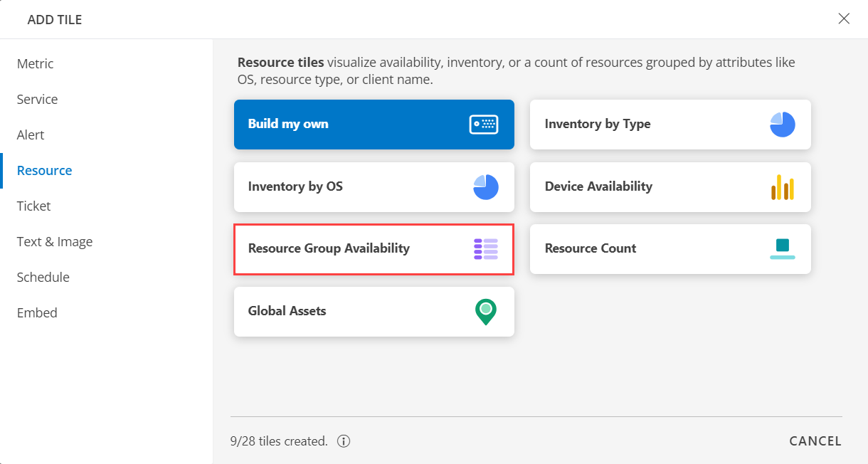This screenshot has width=868, height=464.
Task: Click the Resource sidebar entry
Action: (44, 170)
